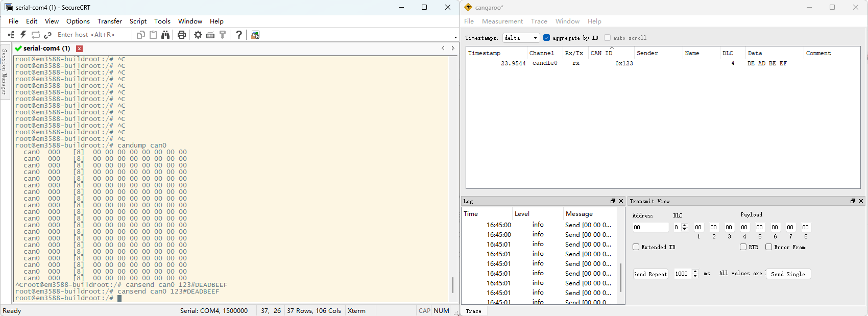Click the Keymap Editor keyboard icon
The image size is (868, 316).
click(210, 35)
